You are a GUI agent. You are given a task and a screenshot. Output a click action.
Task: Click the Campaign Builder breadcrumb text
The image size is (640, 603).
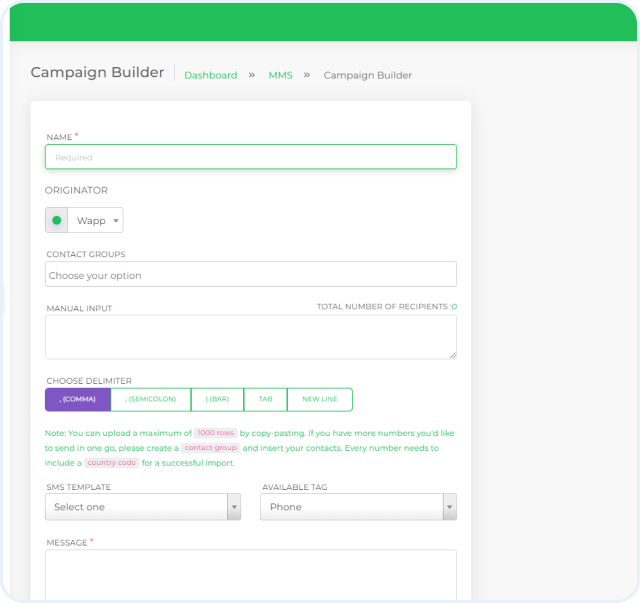[x=367, y=75]
